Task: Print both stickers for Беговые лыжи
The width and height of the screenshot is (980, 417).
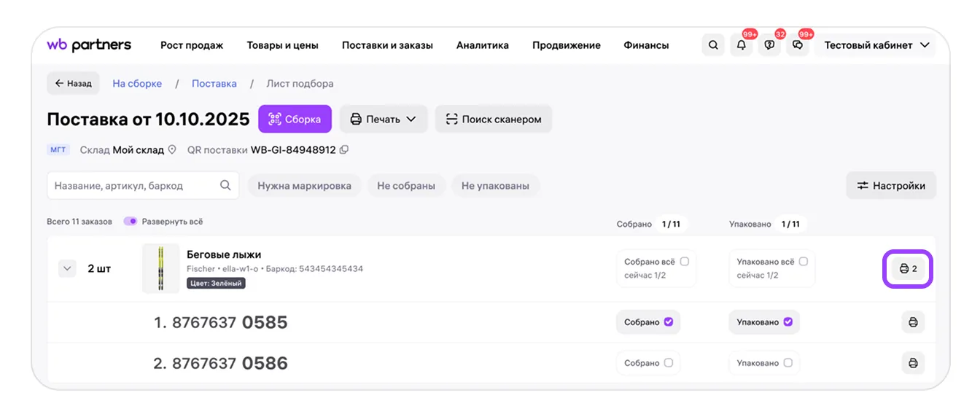Action: (908, 269)
